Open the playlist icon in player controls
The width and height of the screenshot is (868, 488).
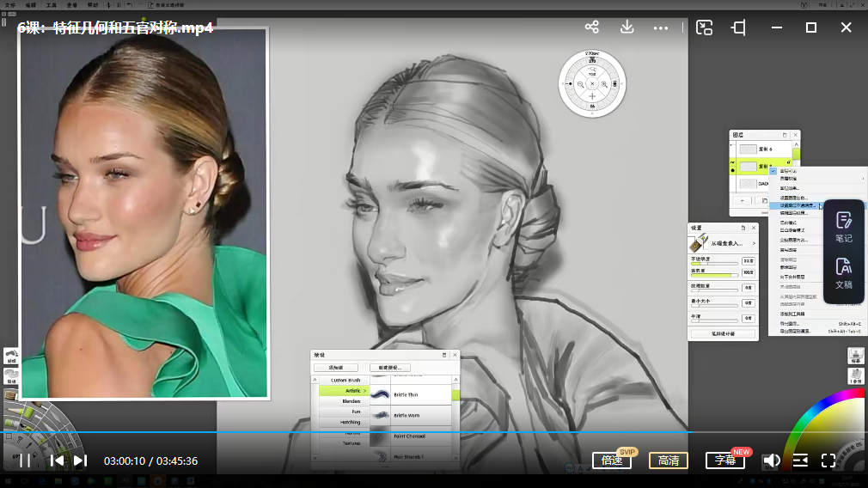coord(800,461)
